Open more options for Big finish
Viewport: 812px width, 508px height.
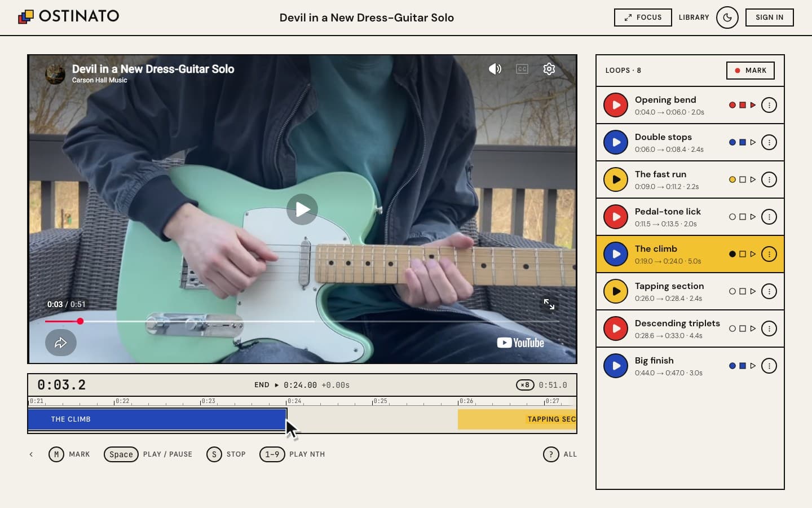click(x=769, y=366)
